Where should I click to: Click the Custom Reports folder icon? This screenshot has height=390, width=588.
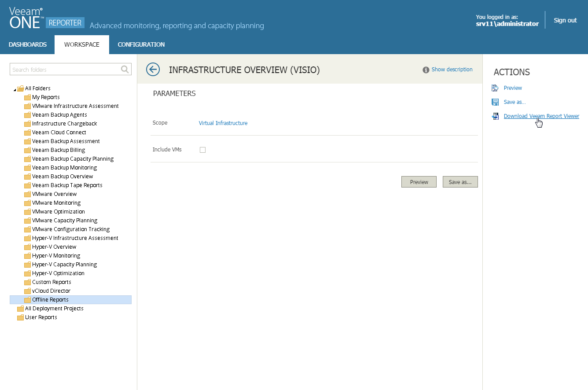[27, 282]
